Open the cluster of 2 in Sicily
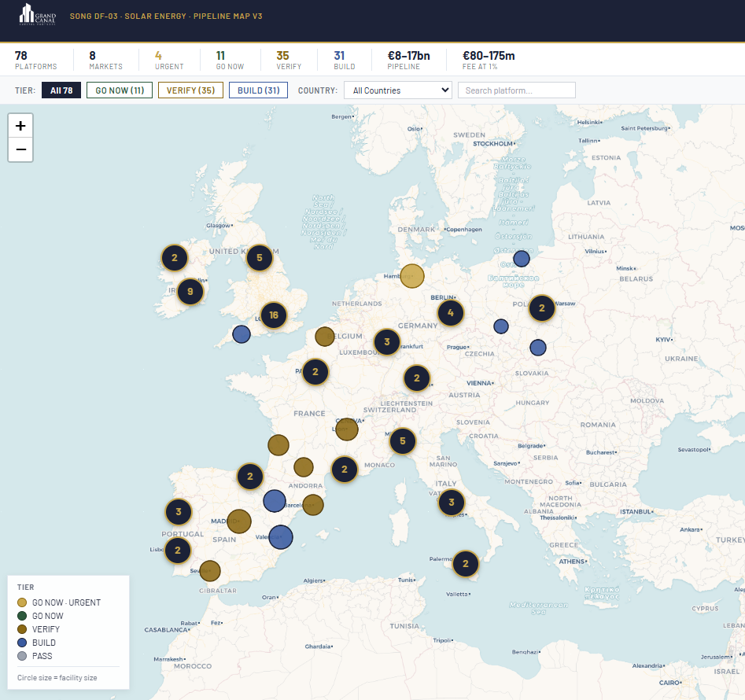The height and width of the screenshot is (700, 745). pyautogui.click(x=466, y=564)
